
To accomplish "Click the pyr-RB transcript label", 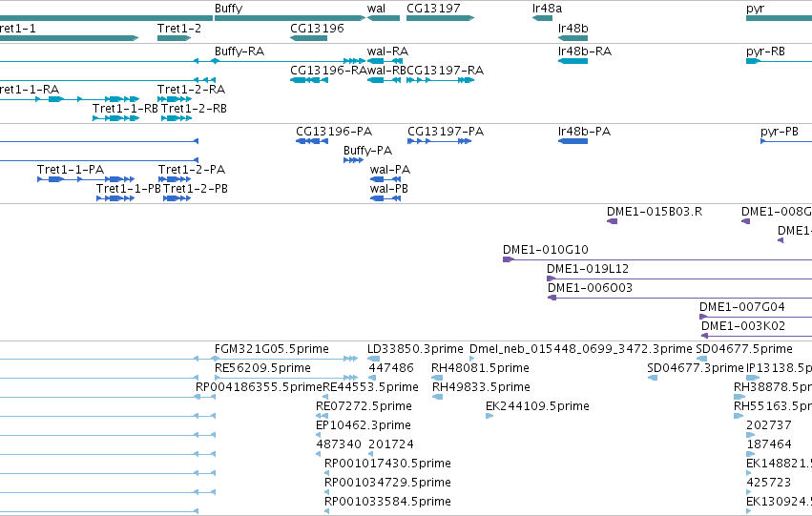I will click(765, 52).
